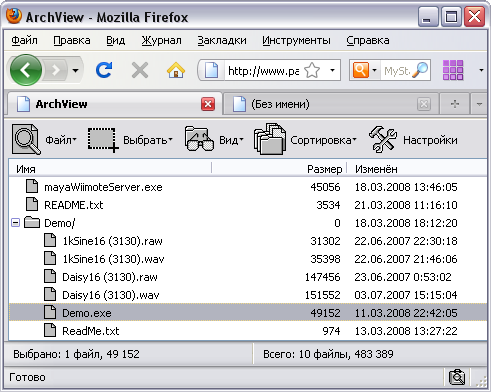Screen dimensions: 491x392
Task: Click the page identity icon in the address bar
Action: [211, 70]
